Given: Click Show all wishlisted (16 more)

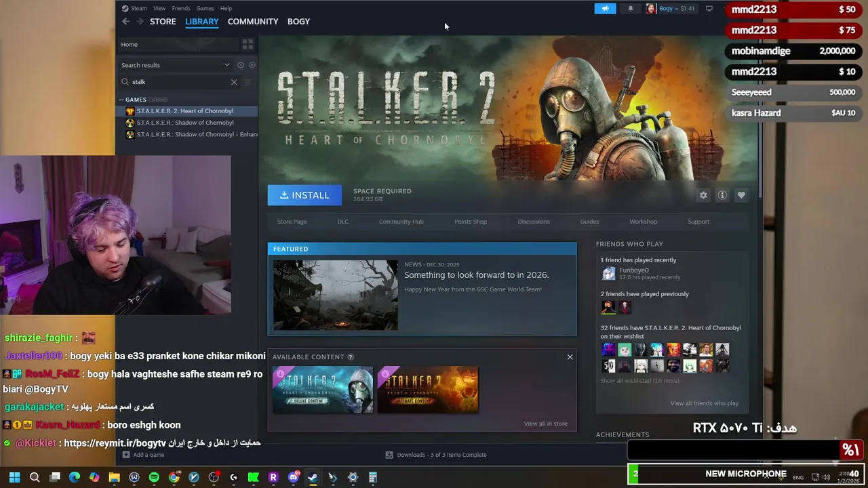Looking at the screenshot, I should pyautogui.click(x=639, y=381).
